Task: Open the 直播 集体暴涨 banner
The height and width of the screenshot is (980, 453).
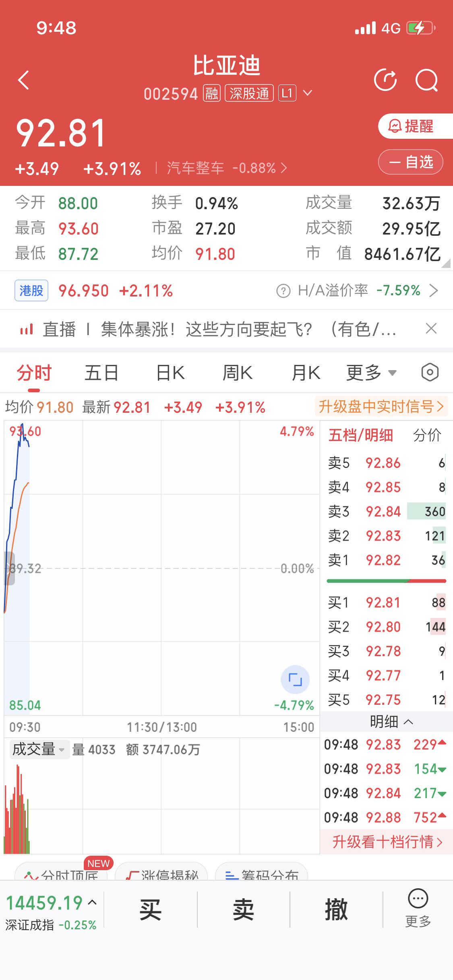Action: point(219,329)
